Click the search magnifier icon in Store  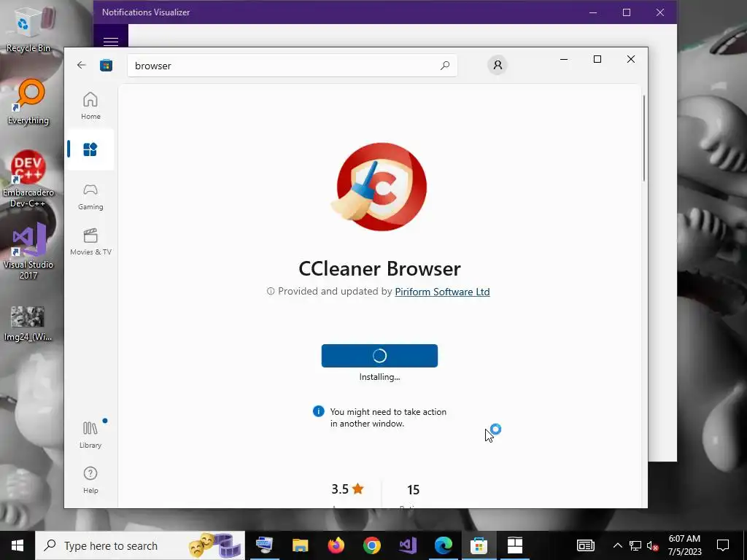click(445, 65)
